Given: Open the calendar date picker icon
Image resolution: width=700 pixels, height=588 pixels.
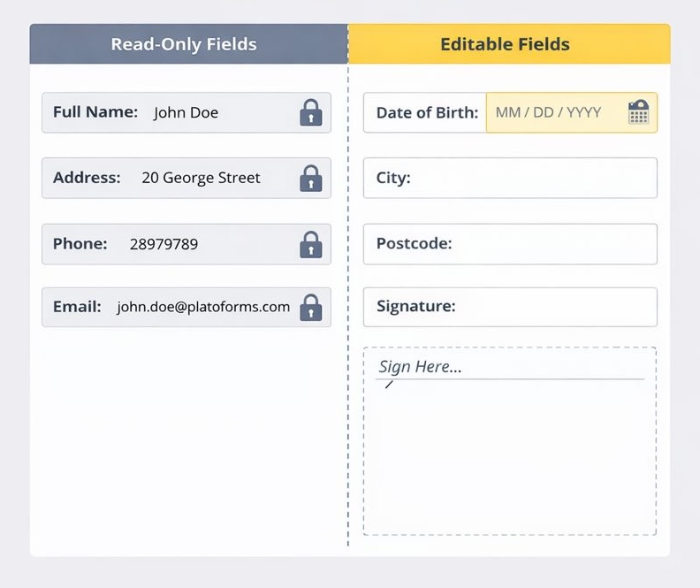Looking at the screenshot, I should point(638,112).
